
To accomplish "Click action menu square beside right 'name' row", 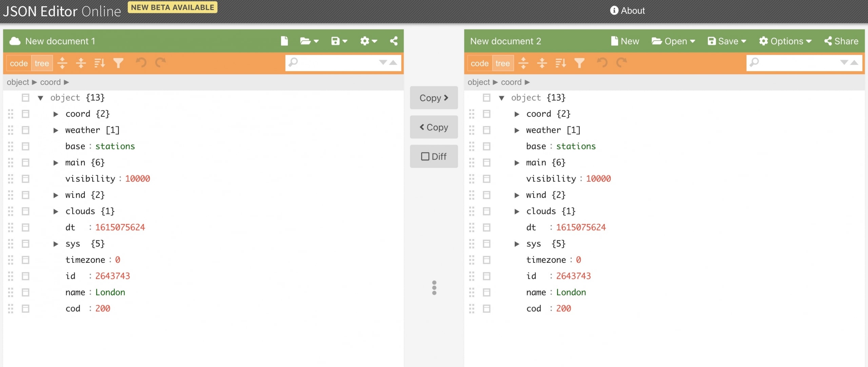I will tap(487, 292).
